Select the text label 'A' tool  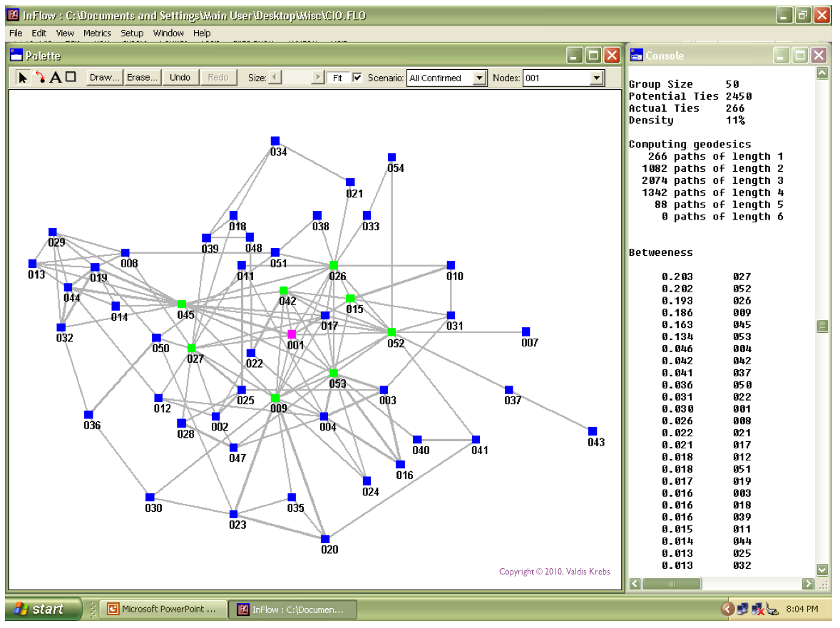55,78
